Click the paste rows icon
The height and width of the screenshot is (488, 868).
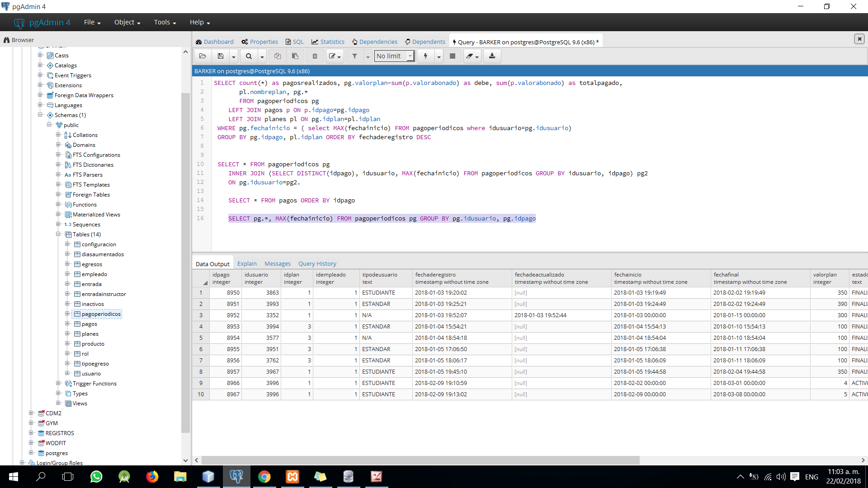click(295, 56)
